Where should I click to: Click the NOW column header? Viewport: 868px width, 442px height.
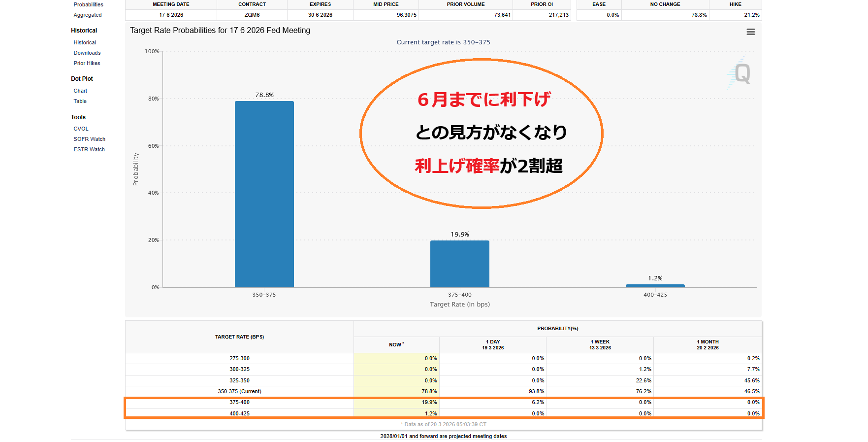pyautogui.click(x=396, y=344)
